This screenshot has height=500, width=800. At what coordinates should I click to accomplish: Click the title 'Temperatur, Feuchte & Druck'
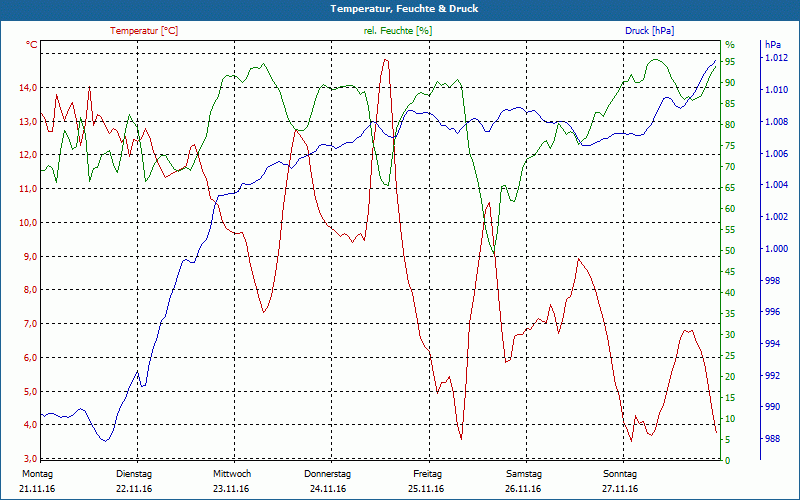click(x=404, y=9)
